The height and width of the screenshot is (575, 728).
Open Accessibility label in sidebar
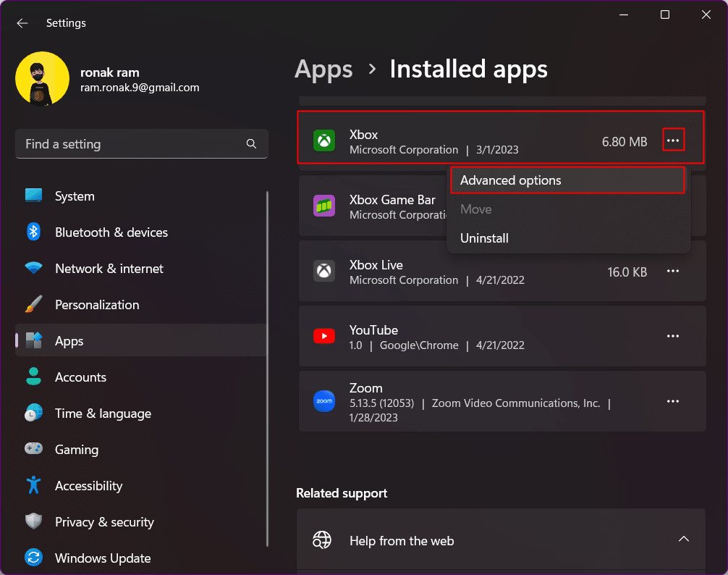[x=89, y=486]
